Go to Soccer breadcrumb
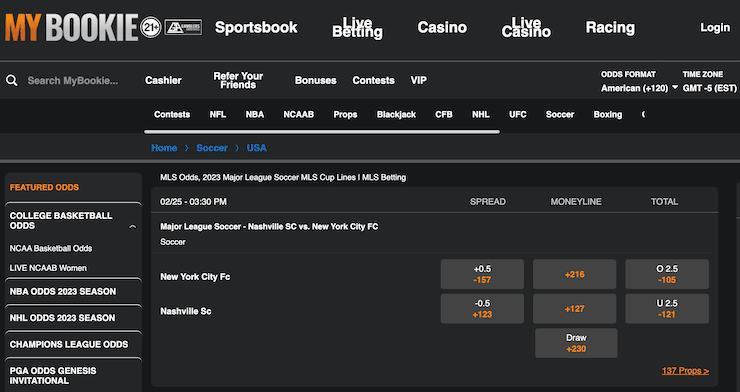This screenshot has height=392, width=740. [x=212, y=148]
